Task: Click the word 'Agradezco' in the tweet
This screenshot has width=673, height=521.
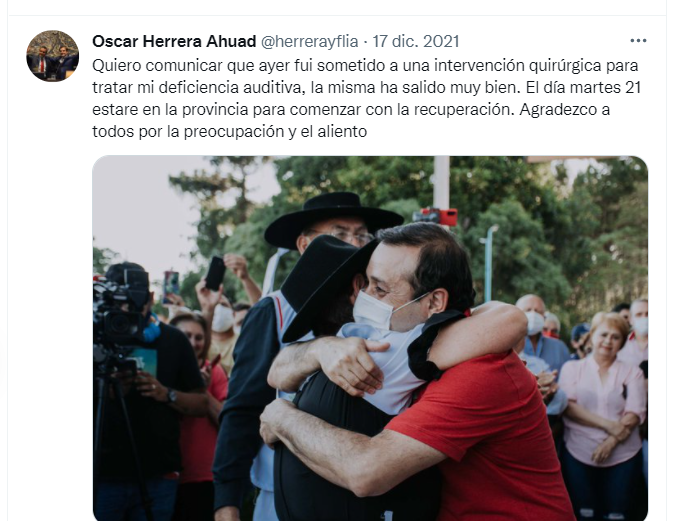Action: [555, 109]
